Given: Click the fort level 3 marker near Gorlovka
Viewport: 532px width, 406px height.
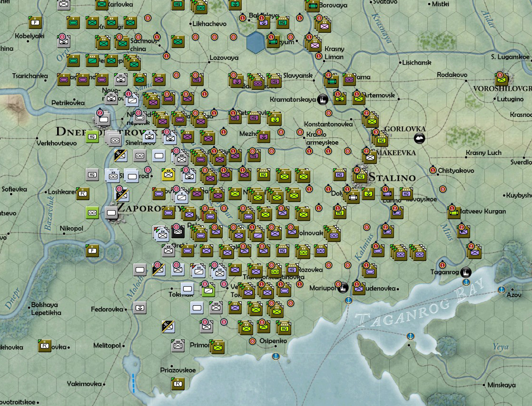Looking at the screenshot, I should [x=375, y=132].
